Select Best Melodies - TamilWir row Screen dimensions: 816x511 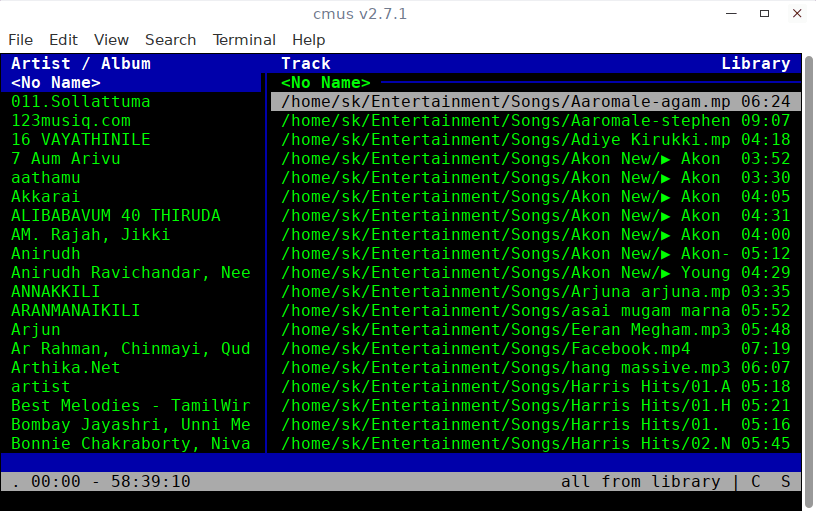coord(131,405)
